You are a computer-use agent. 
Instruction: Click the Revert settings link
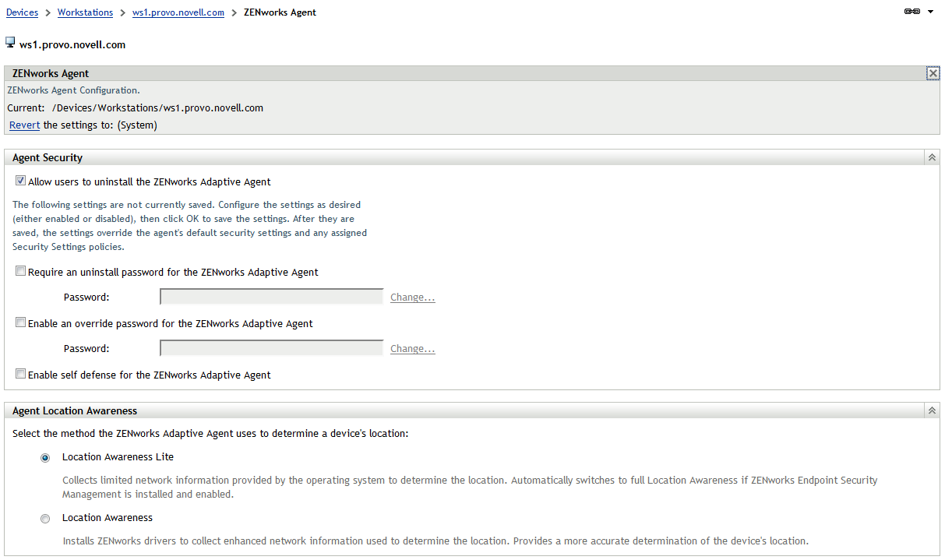tap(24, 125)
